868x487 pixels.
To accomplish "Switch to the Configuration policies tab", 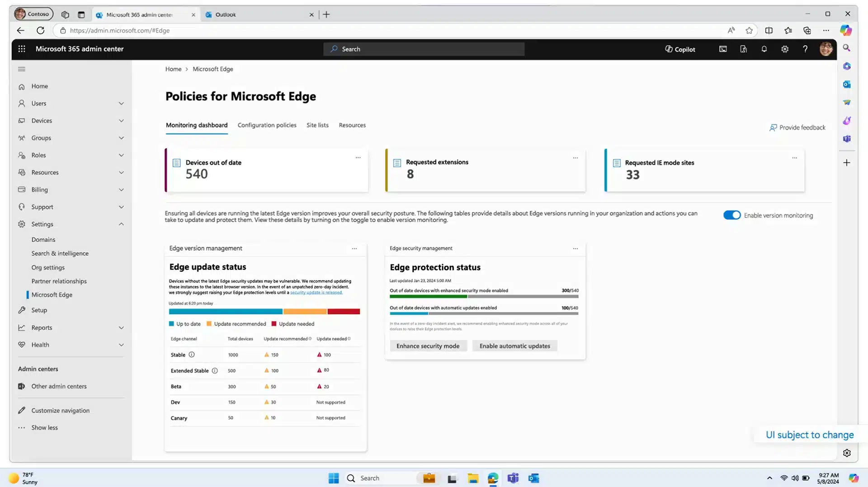I will pos(267,125).
